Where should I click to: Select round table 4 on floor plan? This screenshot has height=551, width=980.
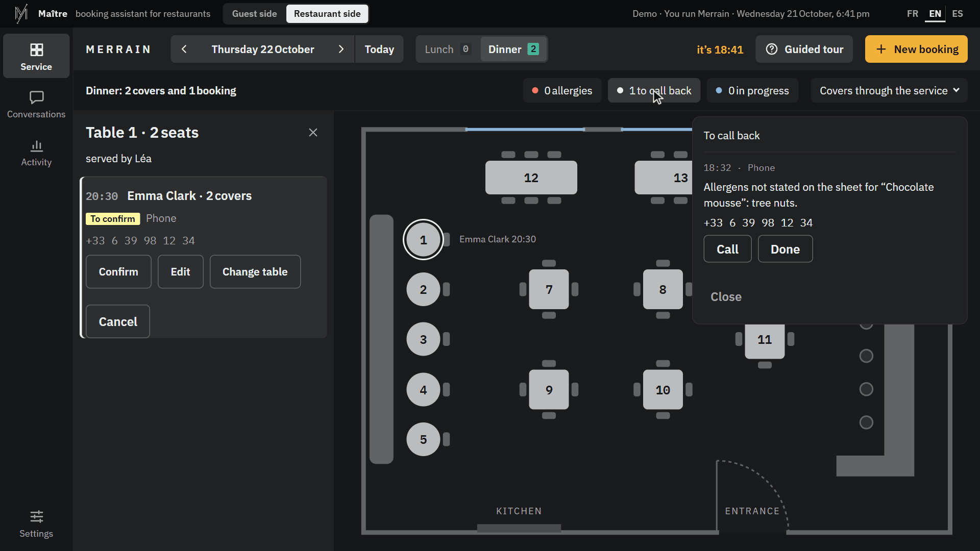423,390
